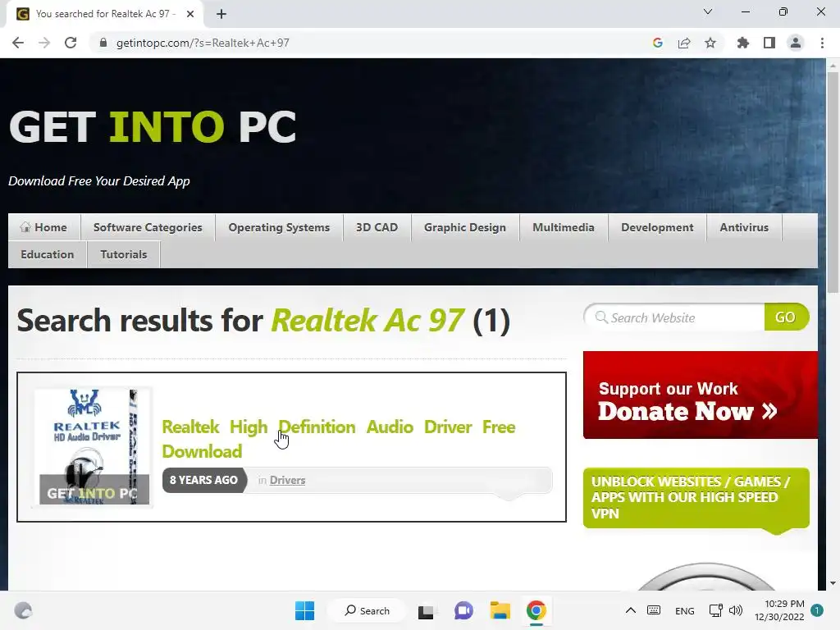View site information via lock icon

(103, 43)
